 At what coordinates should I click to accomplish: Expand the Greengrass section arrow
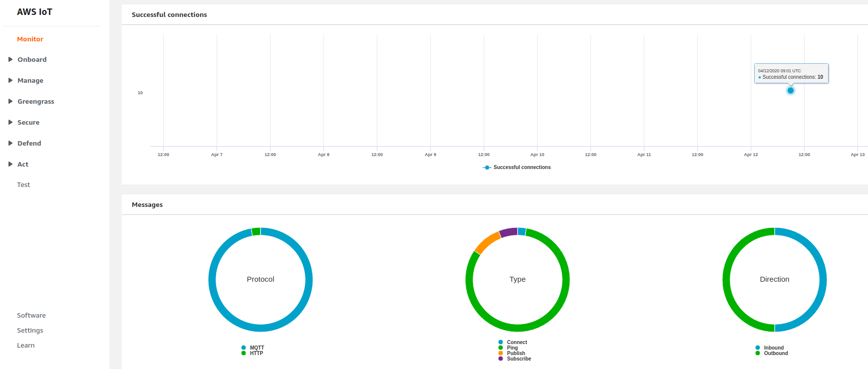10,101
